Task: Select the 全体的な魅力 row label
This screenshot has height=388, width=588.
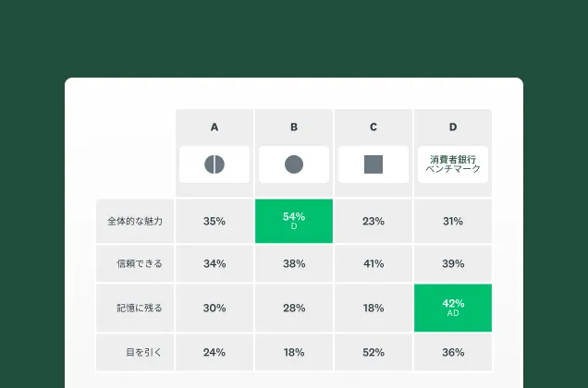Action: point(135,221)
